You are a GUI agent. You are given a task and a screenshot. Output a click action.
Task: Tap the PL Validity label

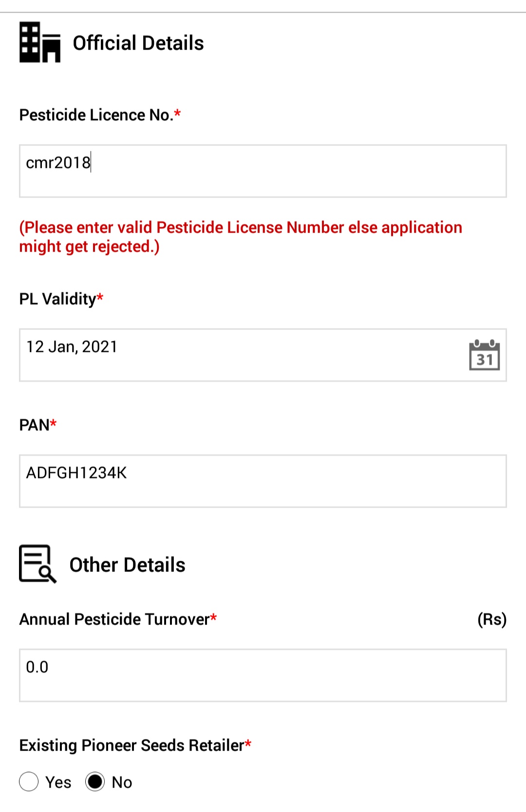pyautogui.click(x=61, y=299)
